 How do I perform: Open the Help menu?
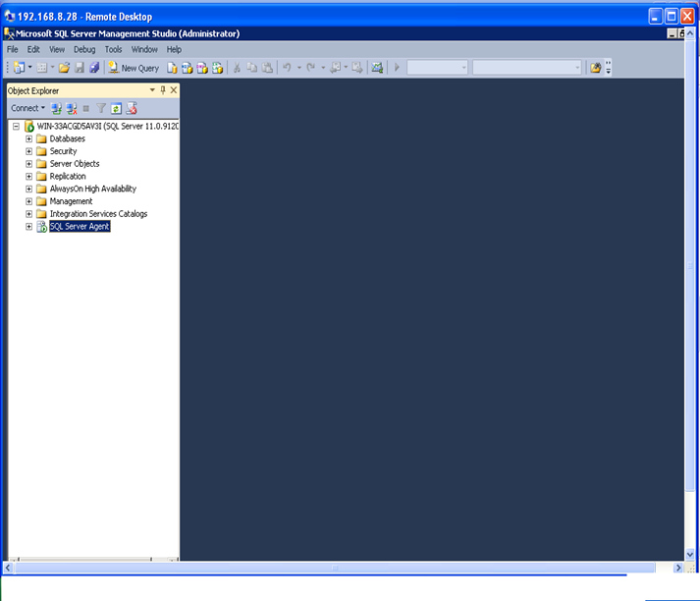[174, 49]
